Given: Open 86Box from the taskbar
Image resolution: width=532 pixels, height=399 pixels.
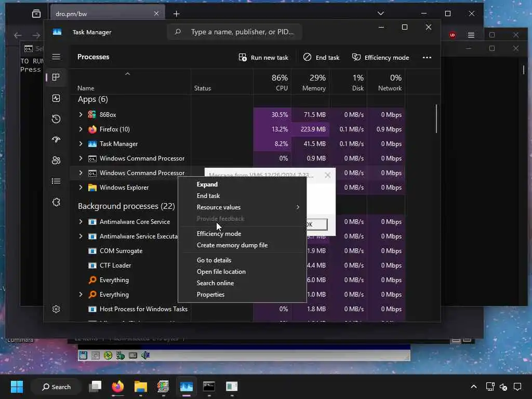Looking at the screenshot, I should (x=163, y=387).
